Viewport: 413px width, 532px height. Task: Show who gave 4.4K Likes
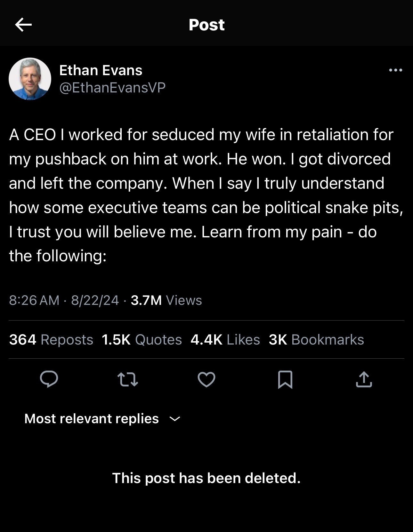[x=225, y=340]
